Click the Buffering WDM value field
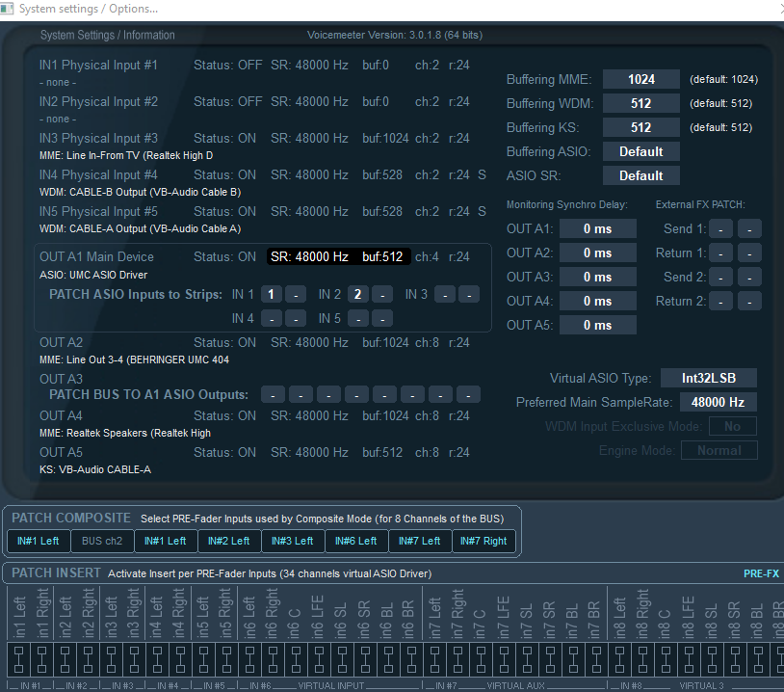The image size is (784, 692). click(x=640, y=103)
